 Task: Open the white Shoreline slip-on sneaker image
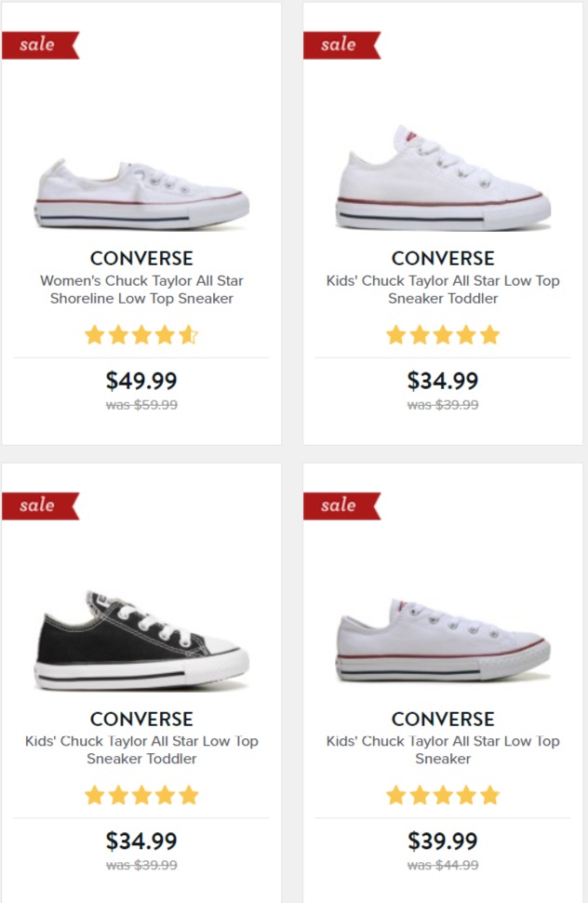(x=141, y=194)
